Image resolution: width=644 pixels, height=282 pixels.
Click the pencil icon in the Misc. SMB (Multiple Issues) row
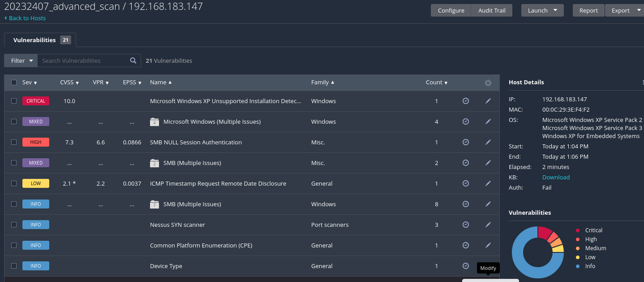[488, 163]
